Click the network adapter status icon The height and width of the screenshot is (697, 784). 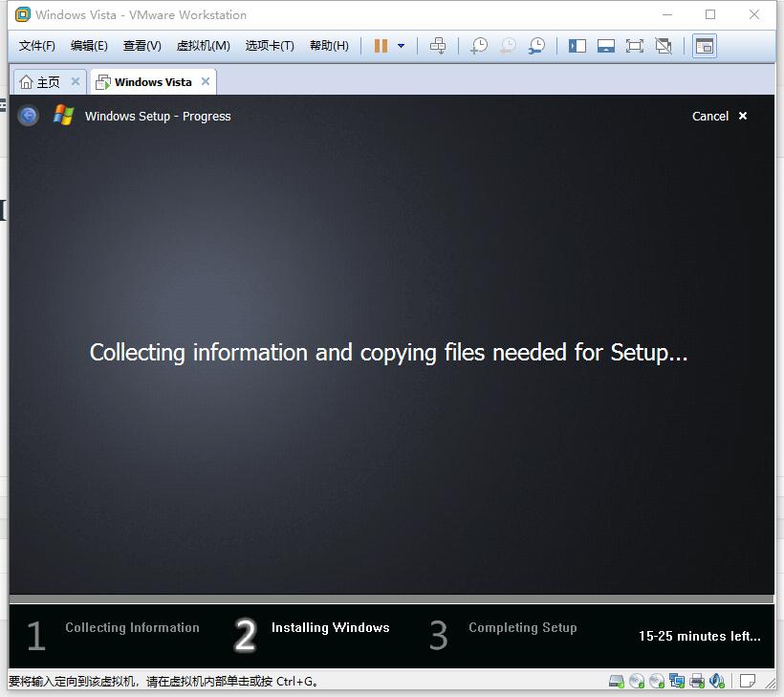[677, 681]
